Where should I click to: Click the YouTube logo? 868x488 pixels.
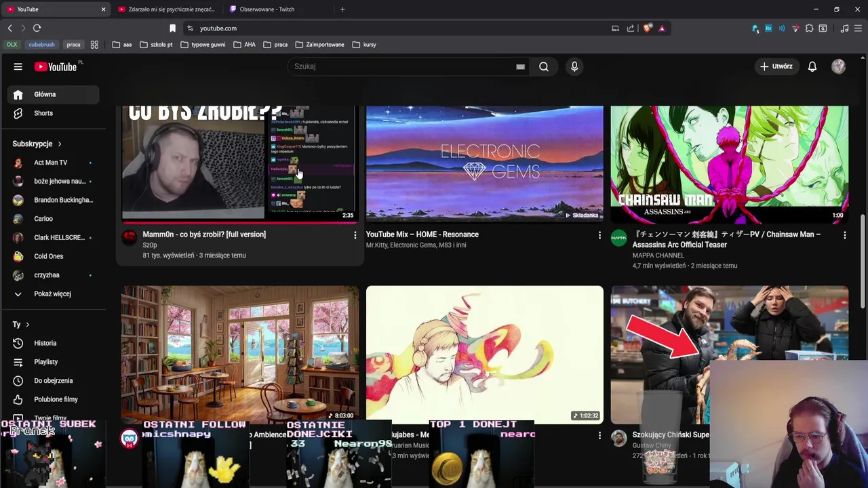(x=57, y=66)
